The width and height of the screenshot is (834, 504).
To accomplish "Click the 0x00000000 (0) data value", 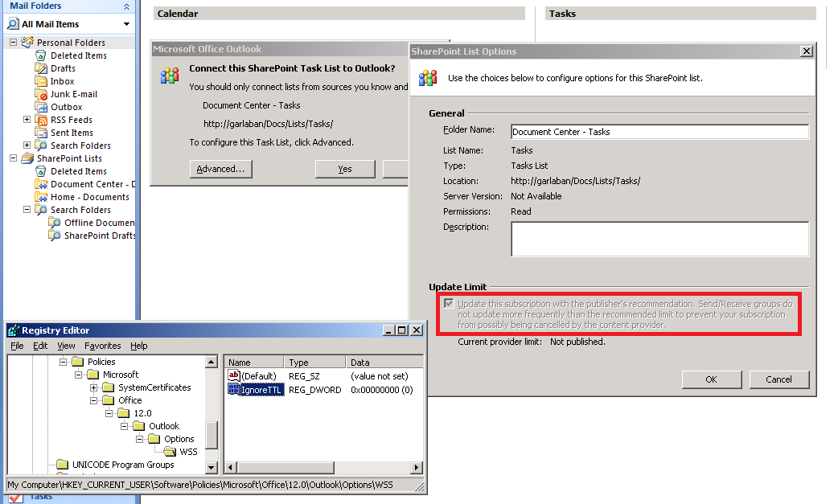I will coord(382,390).
